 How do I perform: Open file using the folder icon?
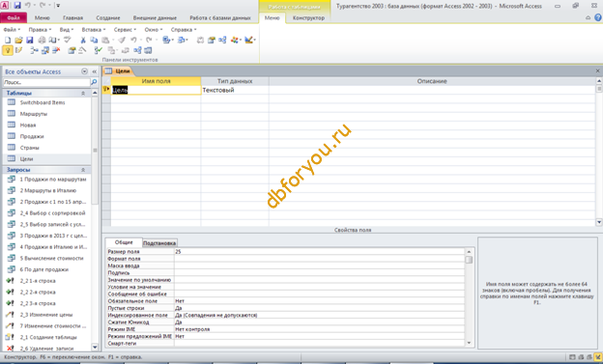coord(18,40)
